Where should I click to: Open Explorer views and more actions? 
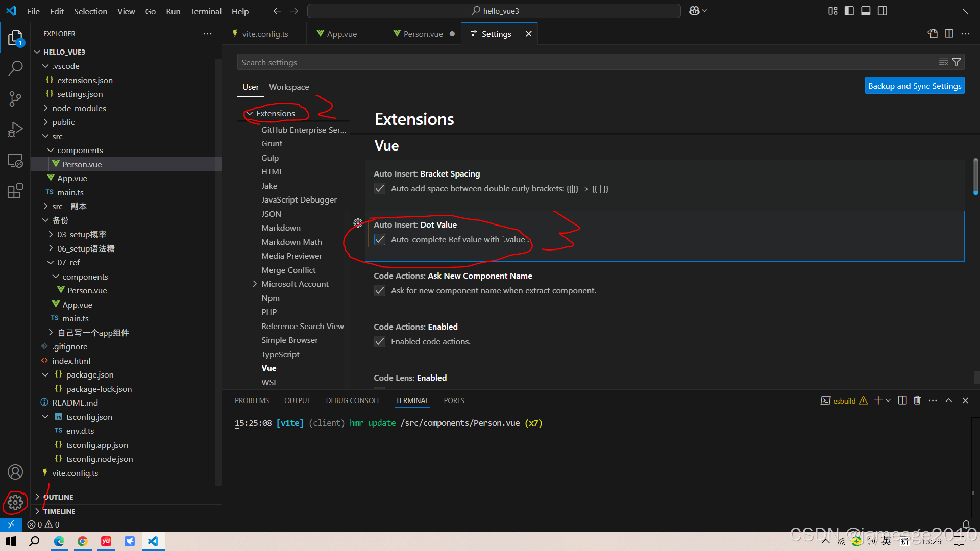pyautogui.click(x=207, y=34)
